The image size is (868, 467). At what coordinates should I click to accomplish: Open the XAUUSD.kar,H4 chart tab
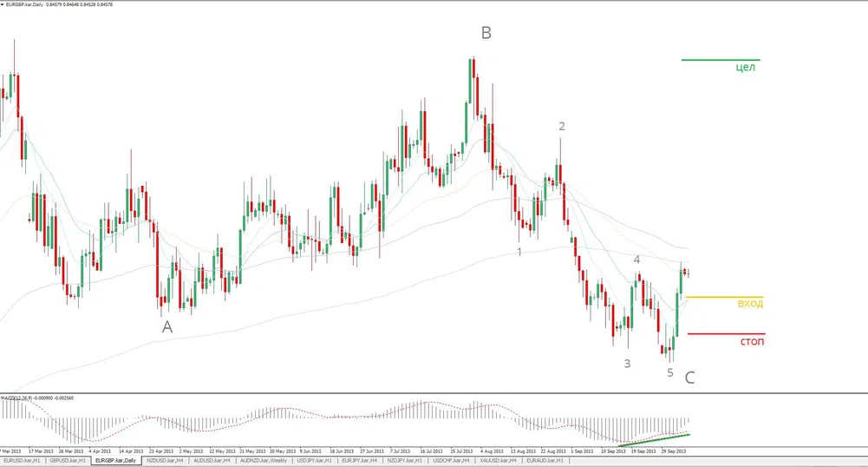coord(498,460)
